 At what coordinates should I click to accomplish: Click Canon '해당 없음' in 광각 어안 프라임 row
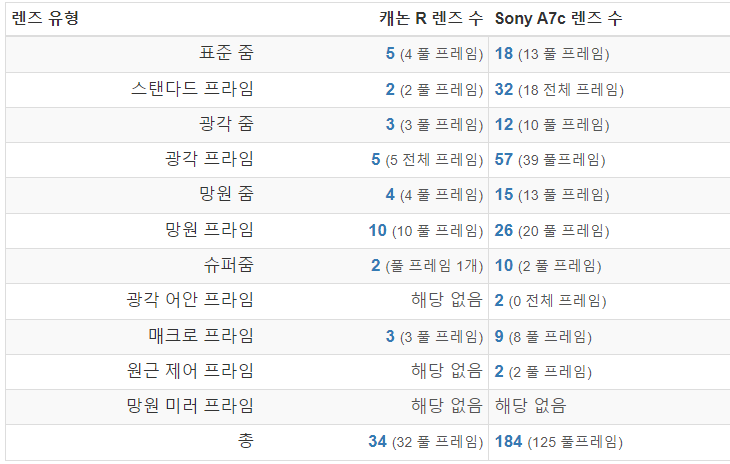tap(447, 300)
